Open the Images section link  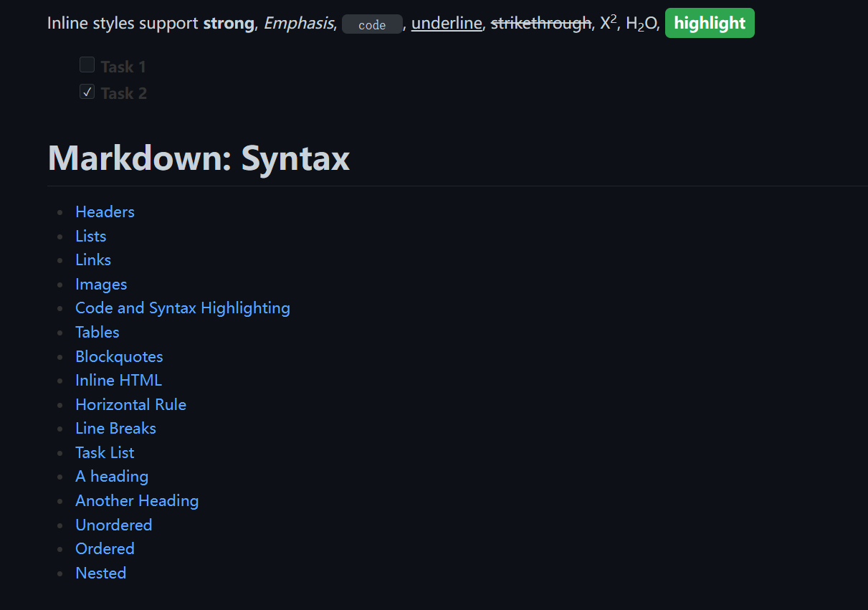[x=100, y=284]
